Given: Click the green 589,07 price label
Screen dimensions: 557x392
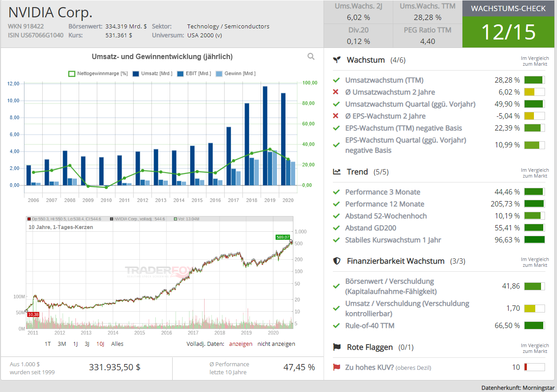Looking at the screenshot, I should 282,238.
